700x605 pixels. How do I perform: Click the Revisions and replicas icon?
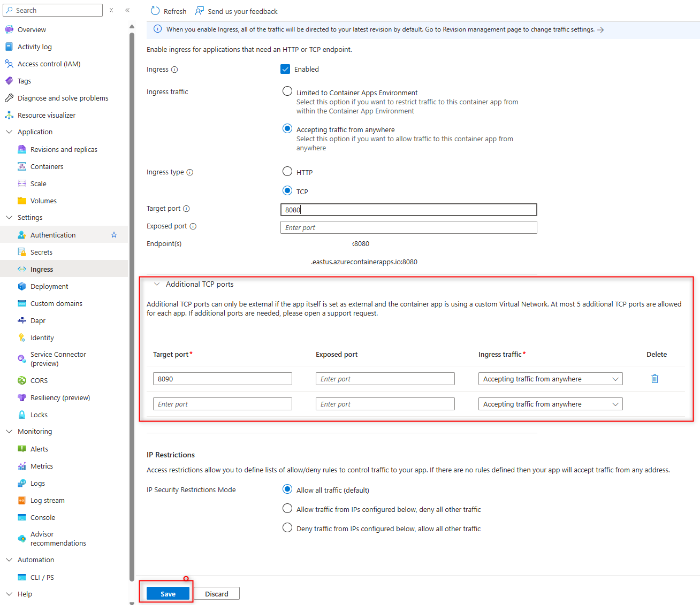coord(22,149)
